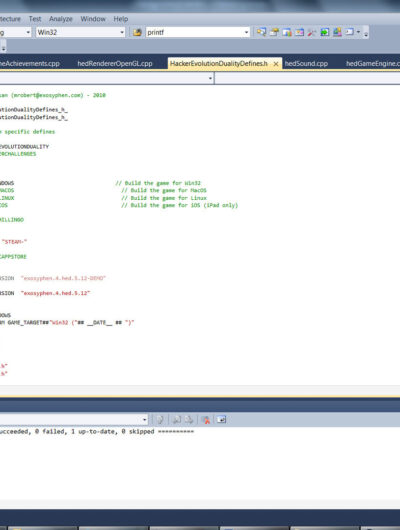Click the GAME_TARGET Win32 __DATE__ line
This screenshot has width=400, height=530.
[x=67, y=323]
